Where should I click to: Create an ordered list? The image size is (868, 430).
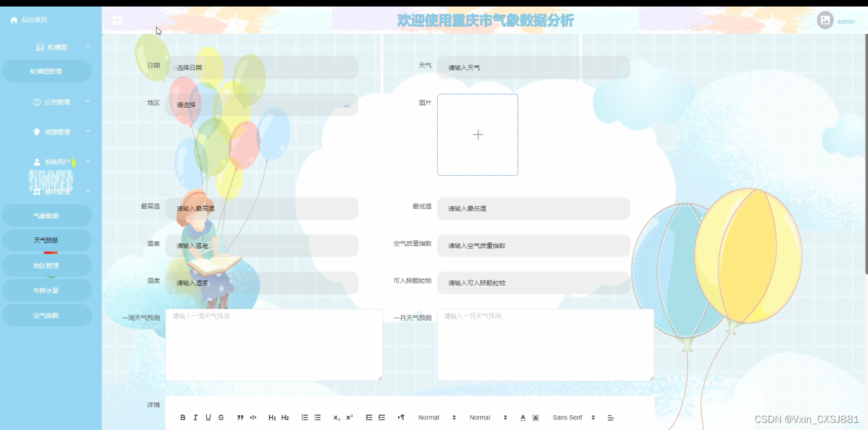tap(305, 418)
